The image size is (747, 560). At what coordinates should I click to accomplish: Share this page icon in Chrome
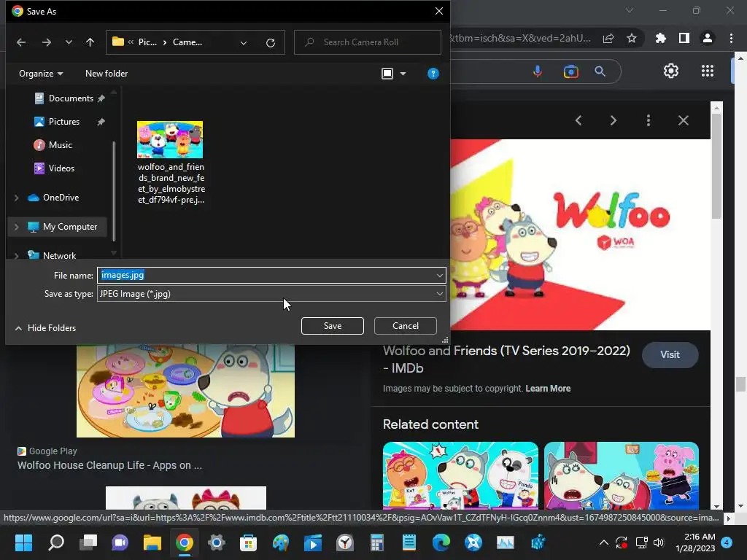click(608, 38)
